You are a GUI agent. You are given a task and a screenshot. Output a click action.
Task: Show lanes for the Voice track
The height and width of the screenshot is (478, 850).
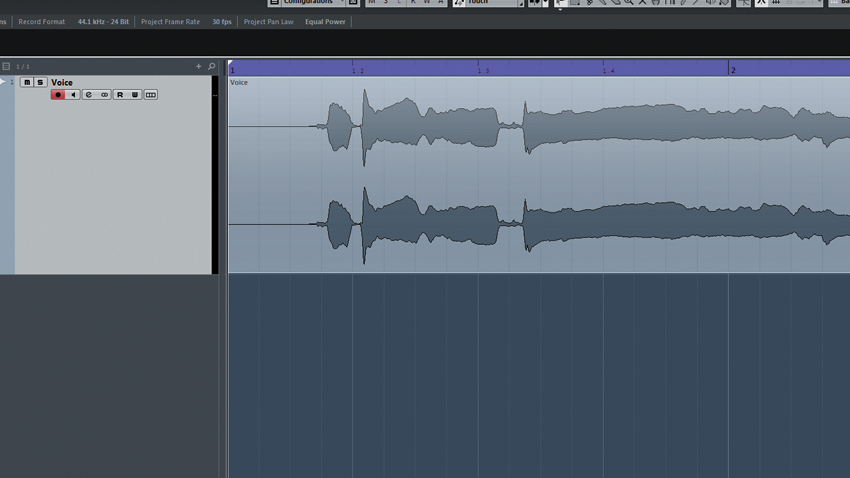coord(151,95)
